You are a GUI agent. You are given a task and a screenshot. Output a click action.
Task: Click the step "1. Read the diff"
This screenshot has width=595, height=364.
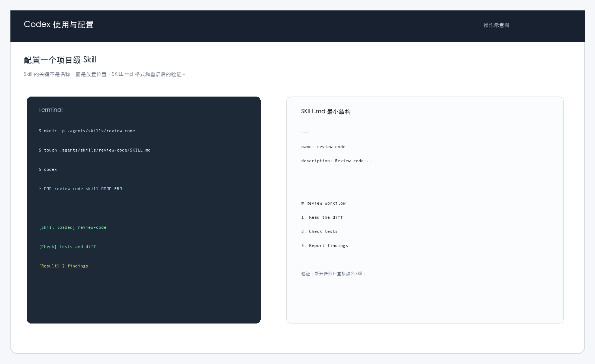[x=322, y=217]
